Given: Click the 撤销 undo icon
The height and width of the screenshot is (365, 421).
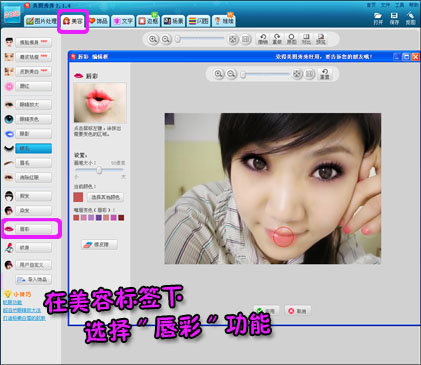Looking at the screenshot, I should click(263, 39).
